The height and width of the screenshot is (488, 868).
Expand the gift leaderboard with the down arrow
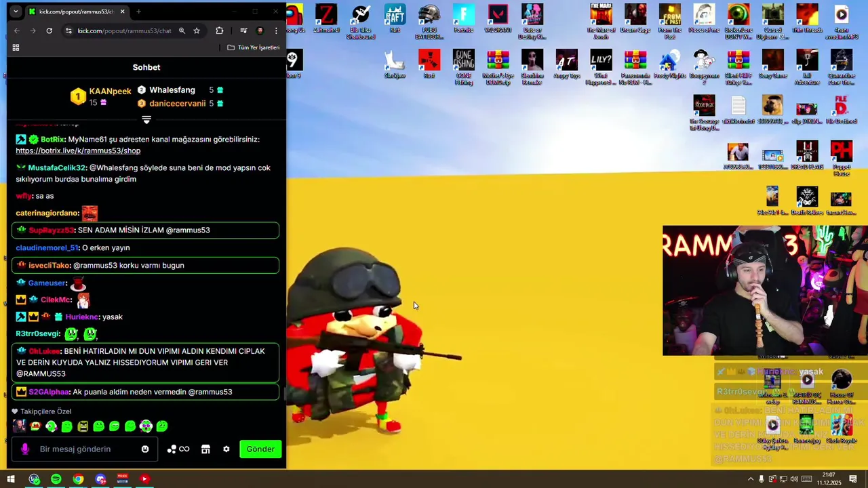click(x=146, y=119)
